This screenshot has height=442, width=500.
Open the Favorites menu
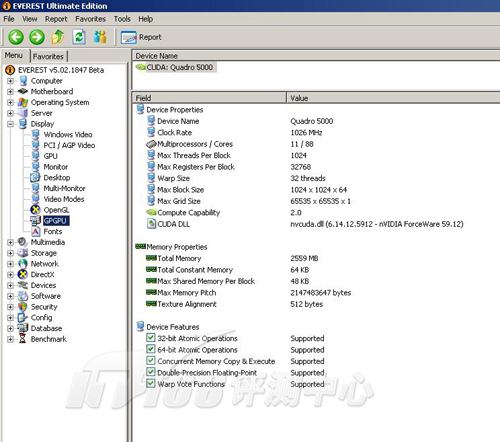pyautogui.click(x=90, y=19)
